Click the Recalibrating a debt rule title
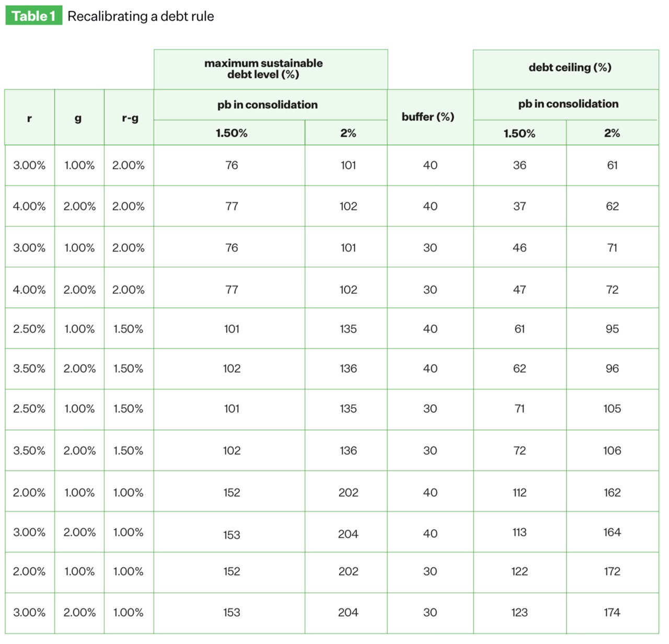The image size is (669, 644). (141, 16)
